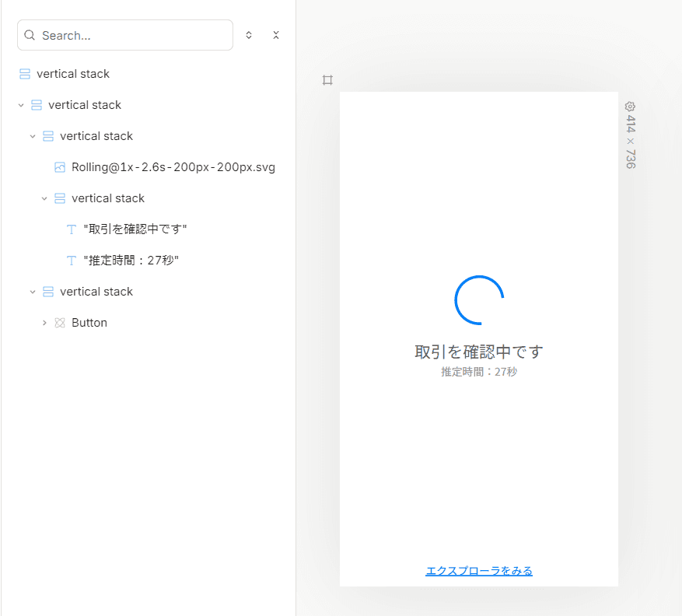Select the Rolling@1x svg layer
682x616 pixels.
(173, 167)
